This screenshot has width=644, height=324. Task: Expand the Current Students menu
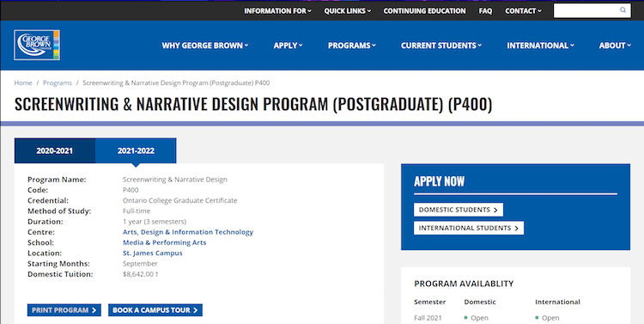pyautogui.click(x=441, y=46)
